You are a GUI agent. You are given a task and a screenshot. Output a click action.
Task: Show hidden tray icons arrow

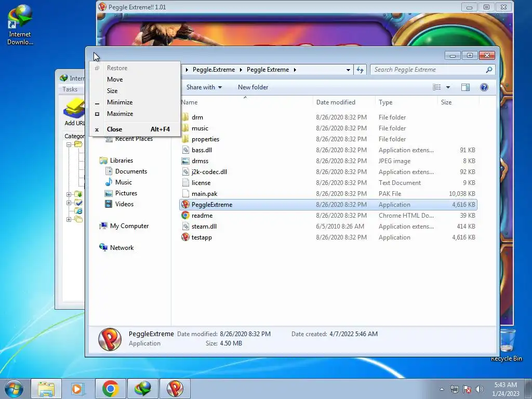pyautogui.click(x=442, y=389)
